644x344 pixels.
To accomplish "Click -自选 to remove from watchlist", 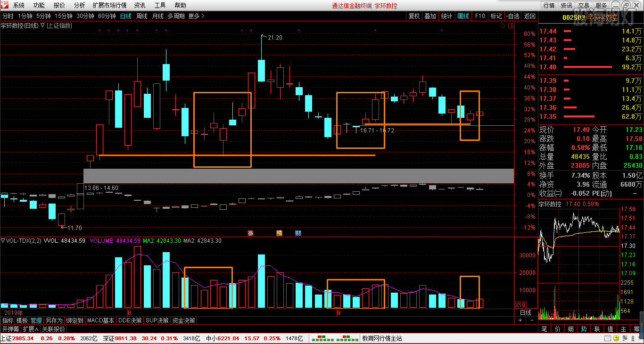I will pyautogui.click(x=513, y=16).
